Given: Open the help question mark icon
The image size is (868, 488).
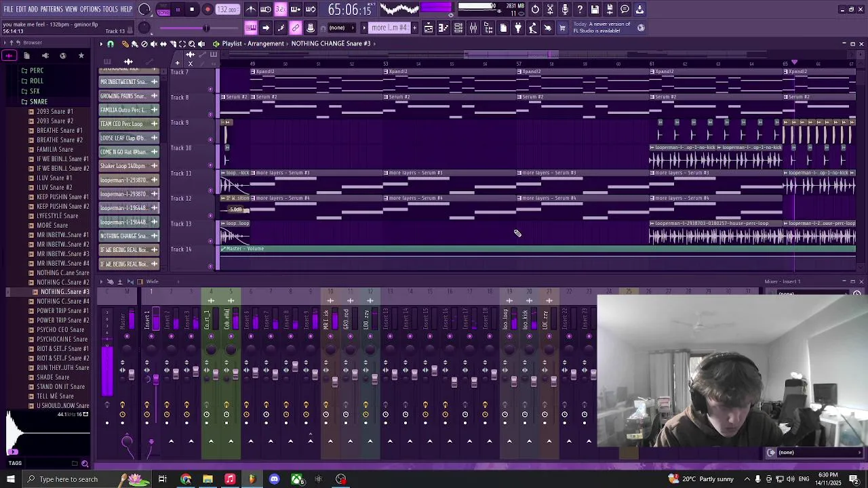Looking at the screenshot, I should [580, 9].
